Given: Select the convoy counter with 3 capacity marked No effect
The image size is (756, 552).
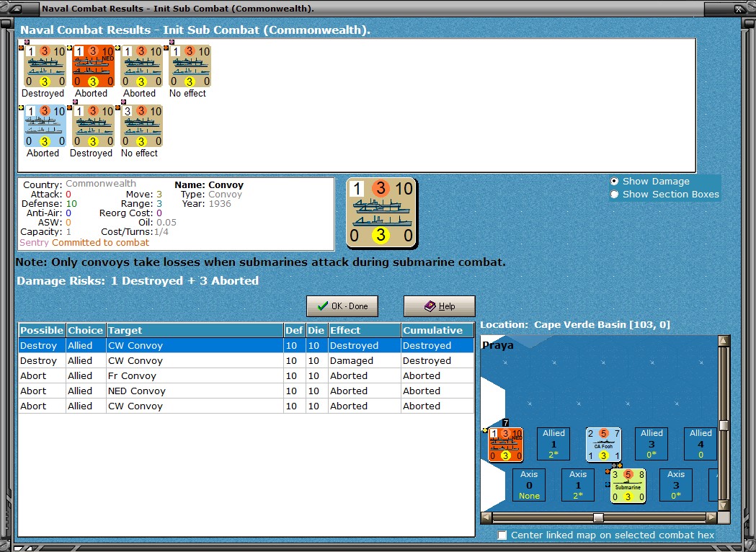Looking at the screenshot, I should pyautogui.click(x=141, y=126).
